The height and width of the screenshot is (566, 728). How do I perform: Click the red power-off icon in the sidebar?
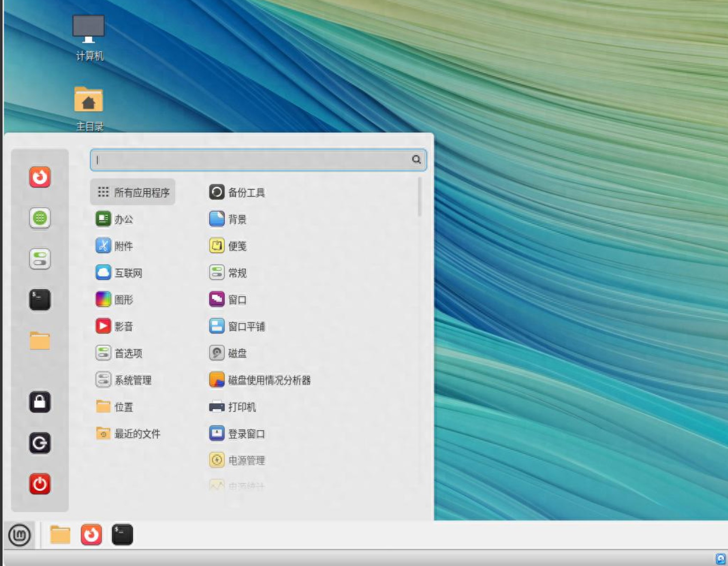pos(40,484)
